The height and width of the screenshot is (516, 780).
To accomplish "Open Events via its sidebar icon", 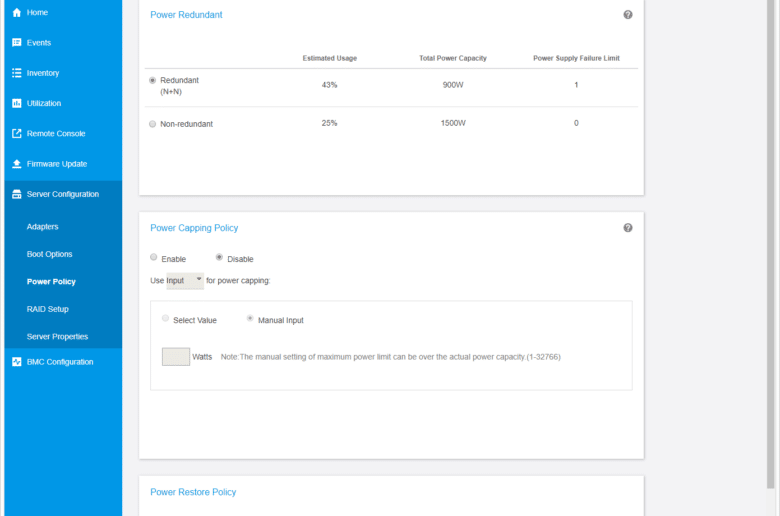I will [x=17, y=43].
